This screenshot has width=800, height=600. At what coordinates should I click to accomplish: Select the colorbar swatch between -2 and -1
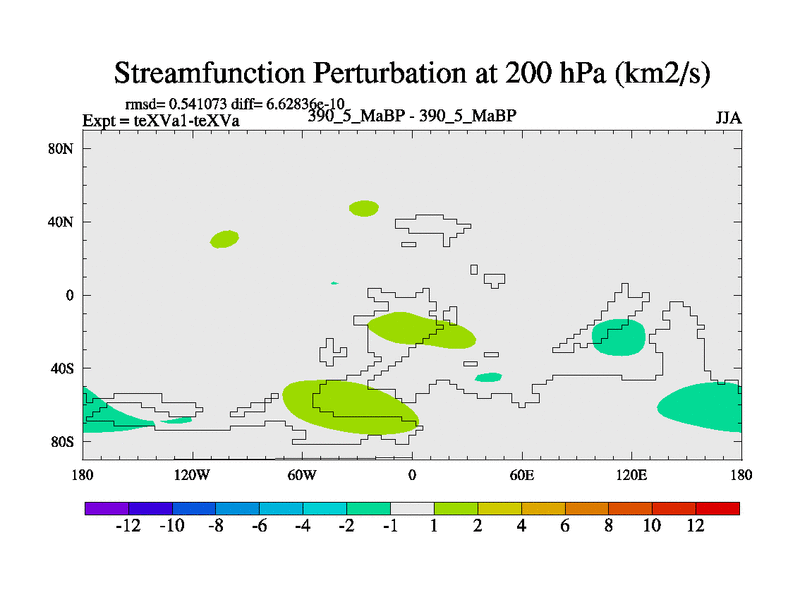click(x=368, y=508)
